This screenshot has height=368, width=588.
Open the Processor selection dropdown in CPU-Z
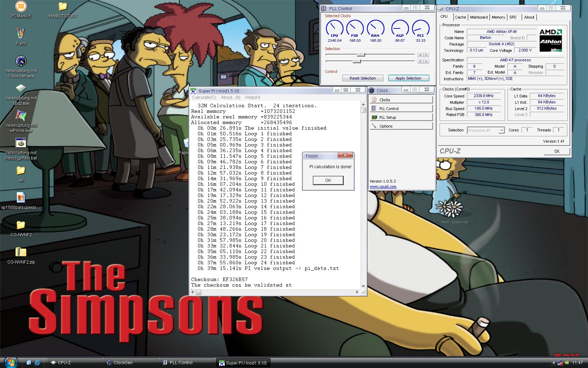pyautogui.click(x=486, y=130)
